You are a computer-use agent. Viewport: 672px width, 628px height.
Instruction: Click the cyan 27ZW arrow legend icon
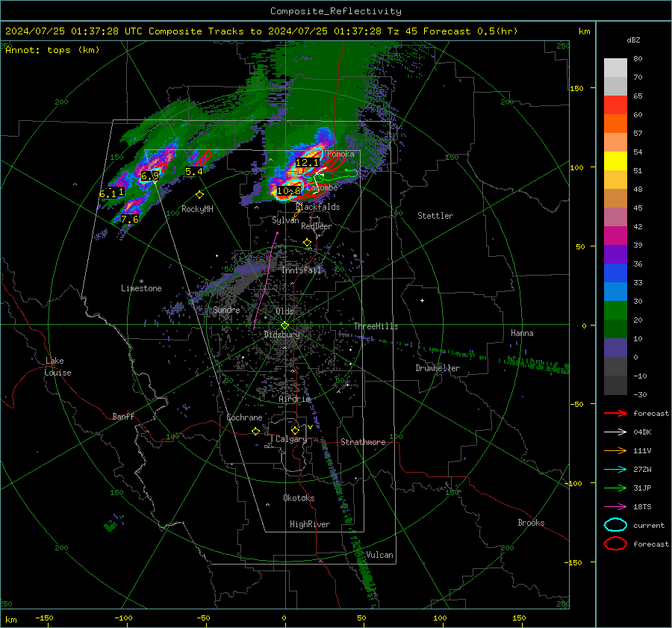[615, 470]
